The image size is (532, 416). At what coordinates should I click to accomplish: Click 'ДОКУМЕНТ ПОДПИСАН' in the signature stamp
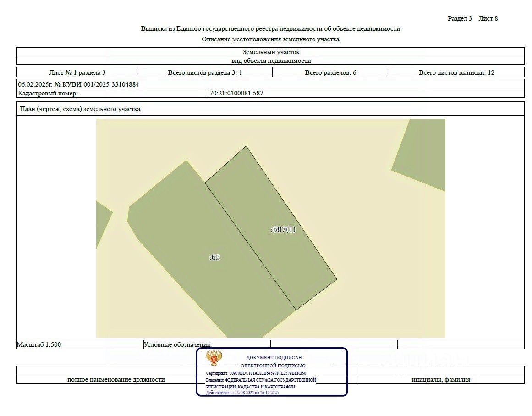(x=274, y=357)
